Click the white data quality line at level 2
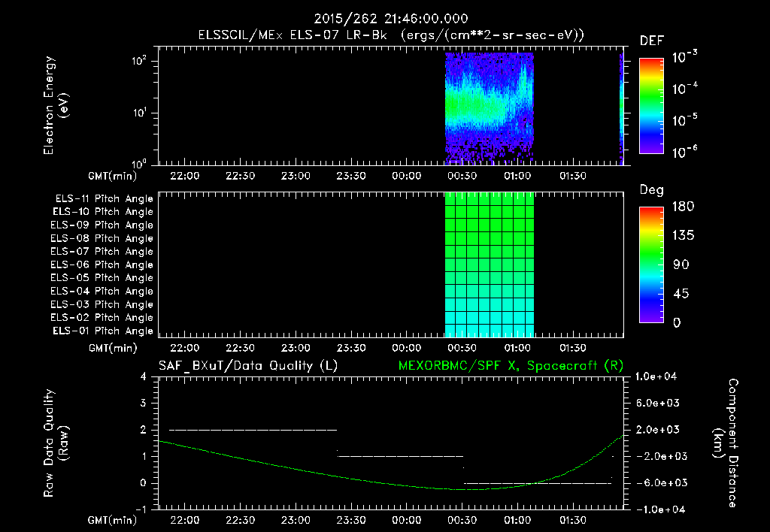 [253, 430]
